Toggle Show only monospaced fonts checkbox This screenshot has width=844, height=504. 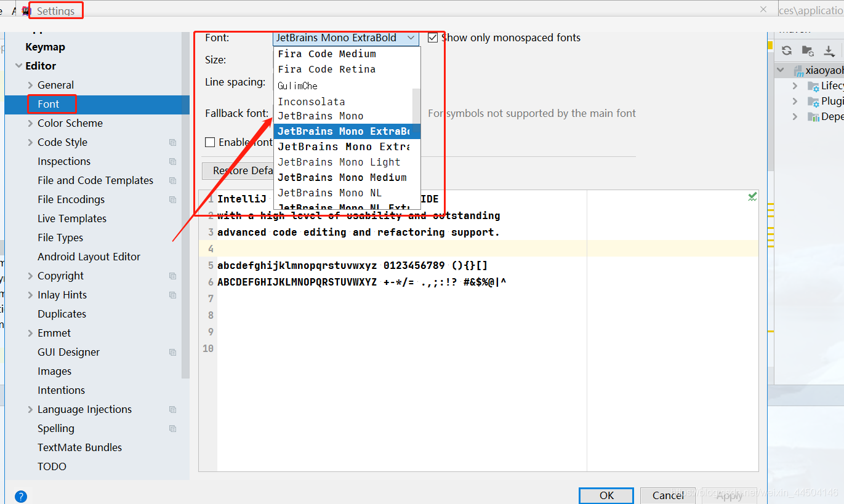433,38
